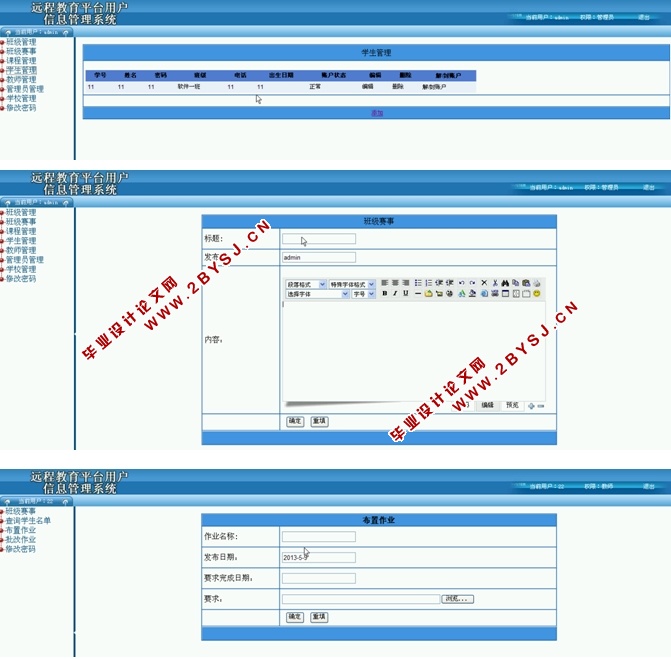The height and width of the screenshot is (659, 671).
Task: Click the 正常 account status cell
Action: click(315, 86)
